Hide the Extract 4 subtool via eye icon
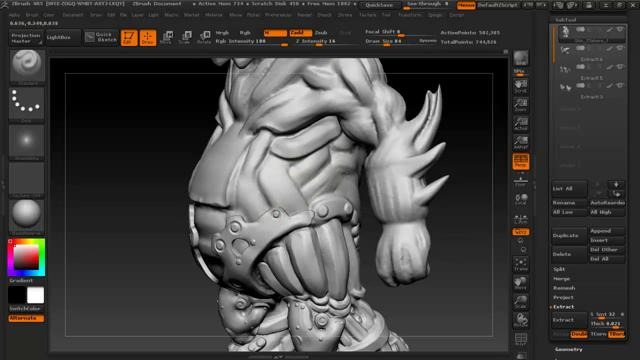640x360 pixels. [620, 49]
